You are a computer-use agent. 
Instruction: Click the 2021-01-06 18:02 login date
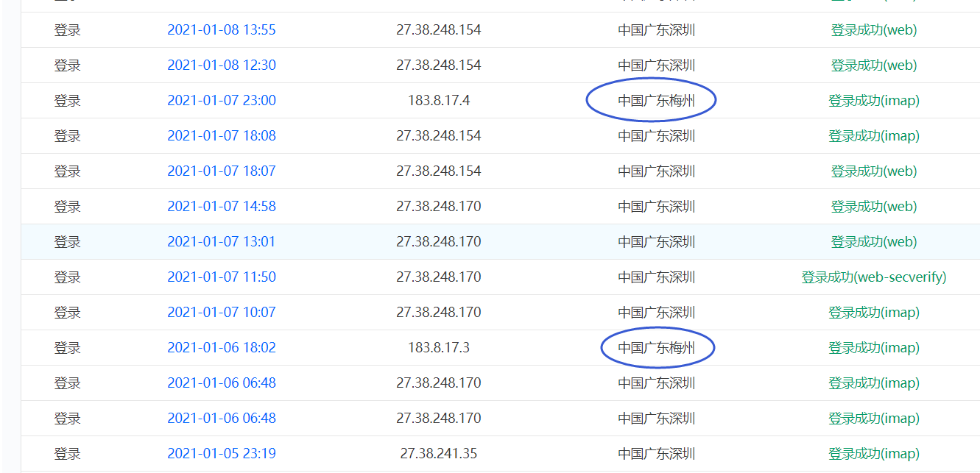(x=222, y=348)
